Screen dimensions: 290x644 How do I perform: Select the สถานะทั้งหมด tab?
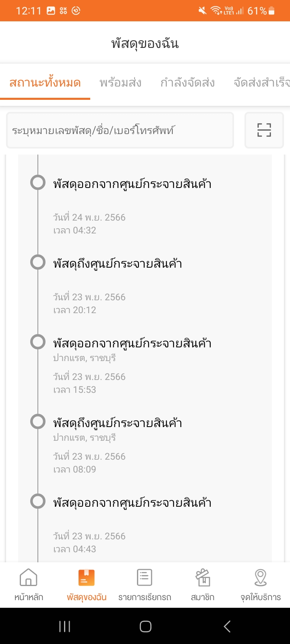pyautogui.click(x=45, y=83)
